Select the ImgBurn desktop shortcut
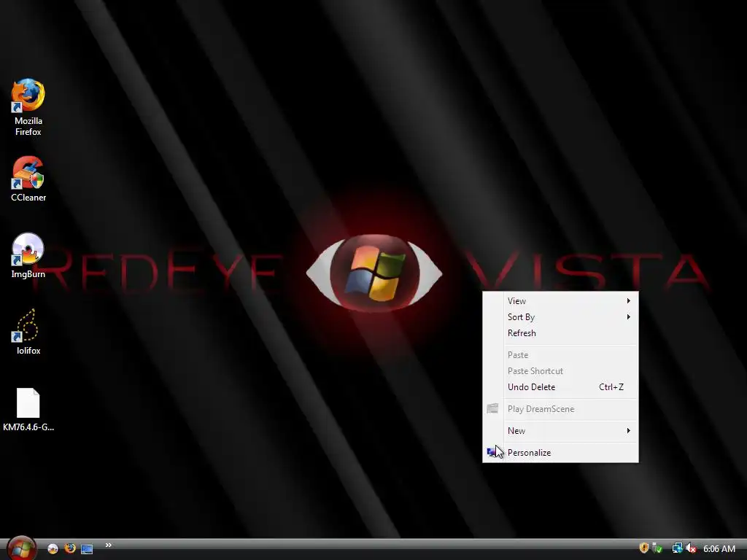Screen dimensions: 747x560 [28, 256]
